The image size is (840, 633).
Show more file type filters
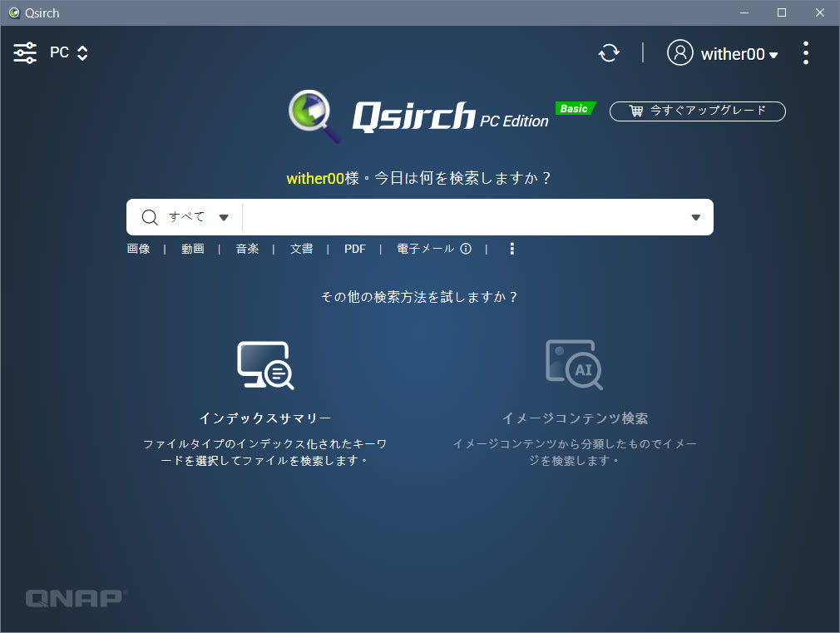pyautogui.click(x=512, y=249)
